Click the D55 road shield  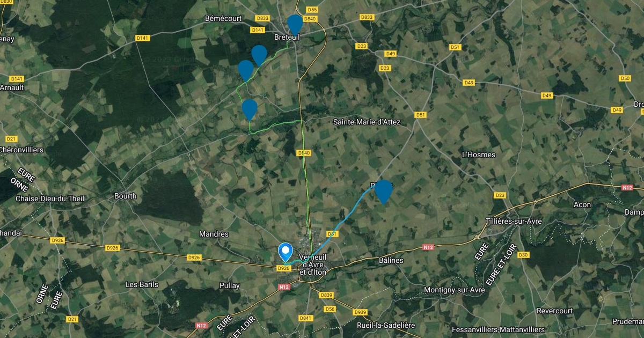313,10
